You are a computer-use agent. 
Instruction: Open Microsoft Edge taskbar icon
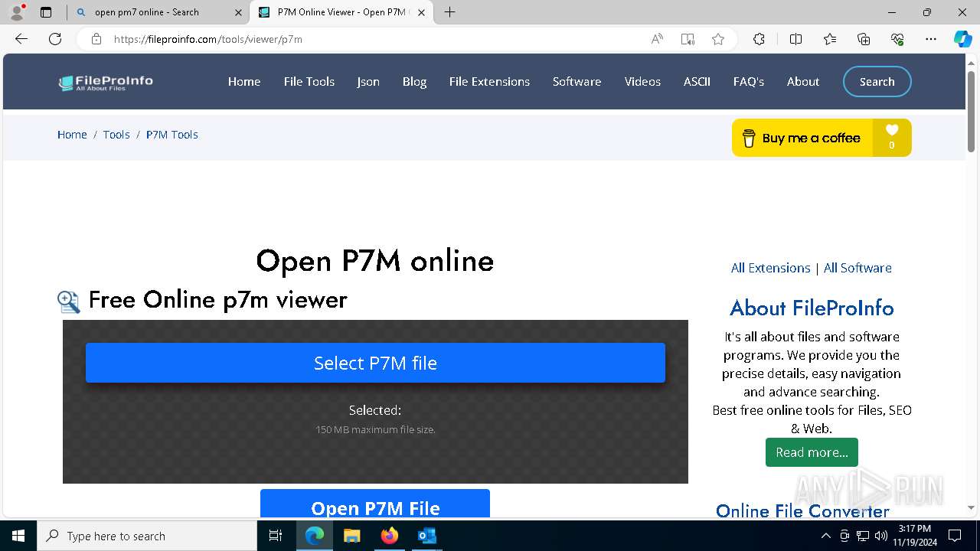(315, 536)
